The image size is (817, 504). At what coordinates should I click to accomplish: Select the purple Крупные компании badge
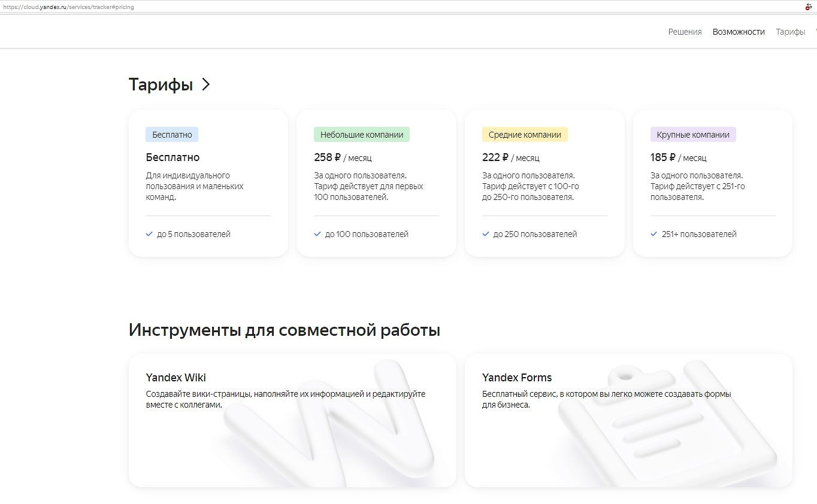tap(693, 135)
